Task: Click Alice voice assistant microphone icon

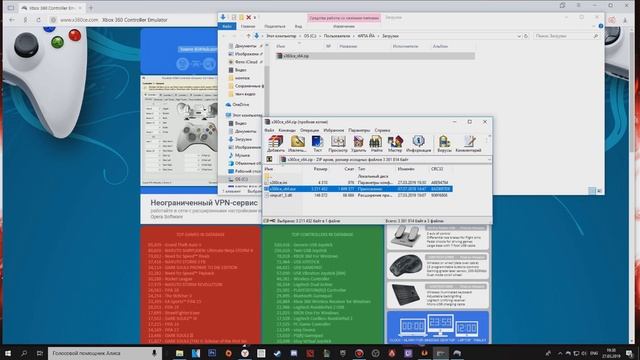Action: [x=154, y=353]
